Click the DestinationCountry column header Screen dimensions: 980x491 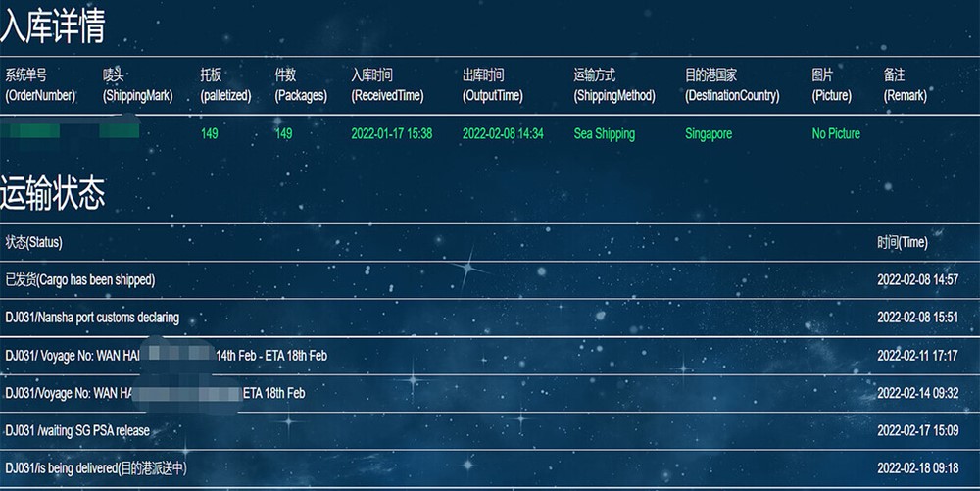(732, 85)
